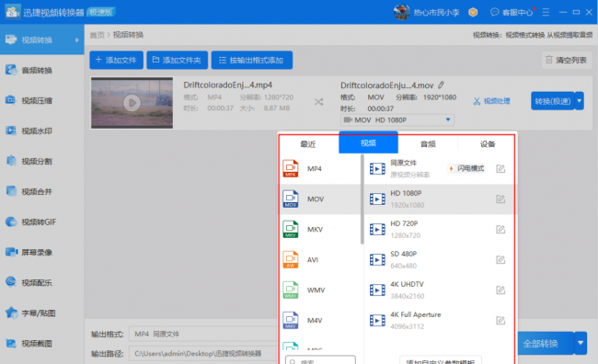Open 视频处理 for the file

[x=491, y=101]
